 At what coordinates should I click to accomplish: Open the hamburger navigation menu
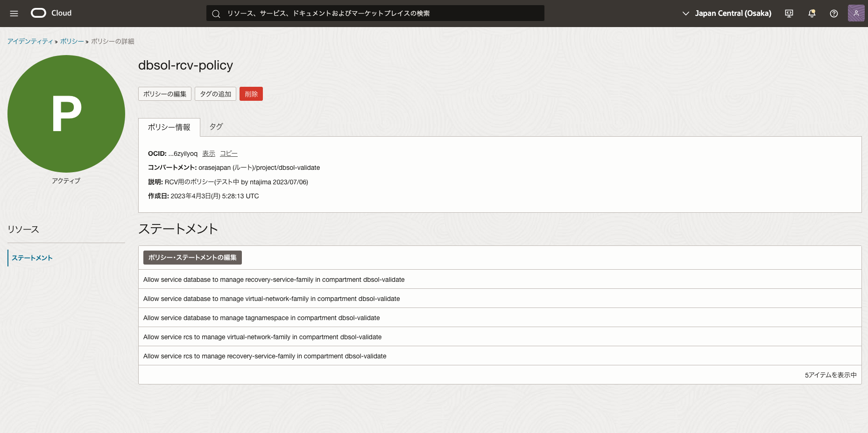(x=14, y=14)
